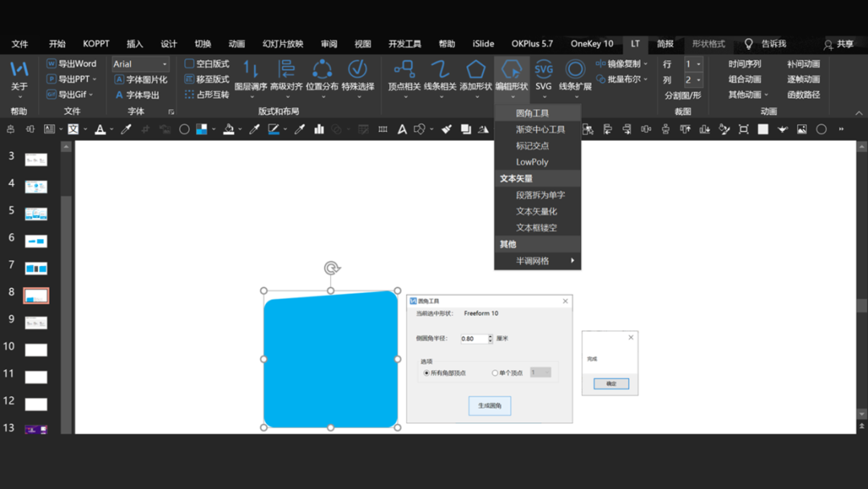Open the 形状格式 tab
Screen dimensions: 868x489
708,43
